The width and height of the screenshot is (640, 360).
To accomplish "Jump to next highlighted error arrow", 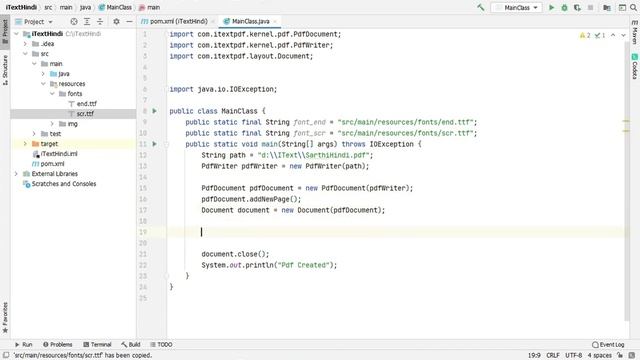I will [623, 36].
